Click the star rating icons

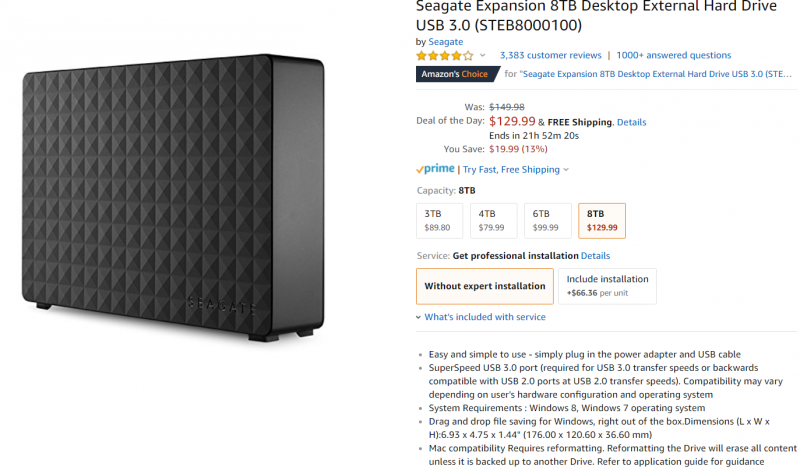(x=445, y=56)
